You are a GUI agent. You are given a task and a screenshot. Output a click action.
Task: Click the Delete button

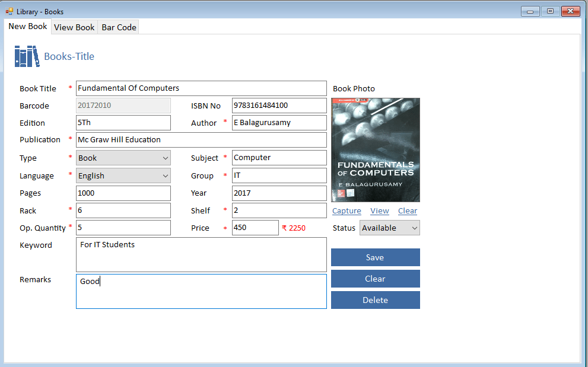coord(375,300)
